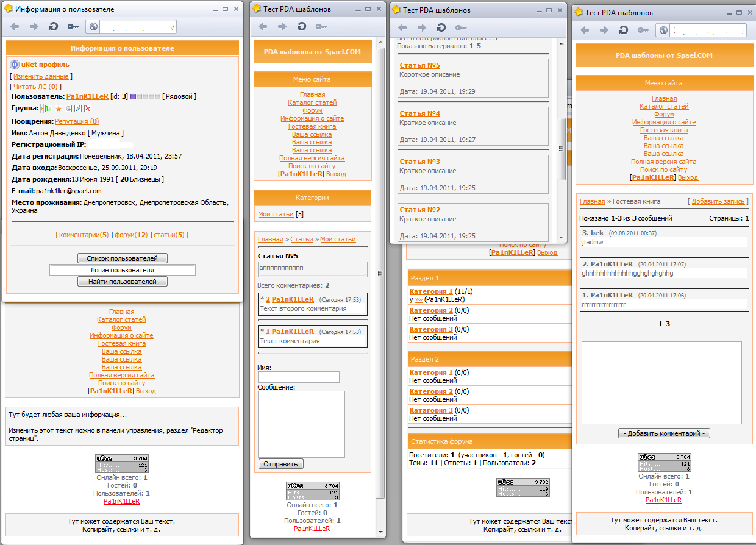Viewport: 756px width, 545px height.
Task: Reload the Гостевая книга window
Action: coord(623,30)
